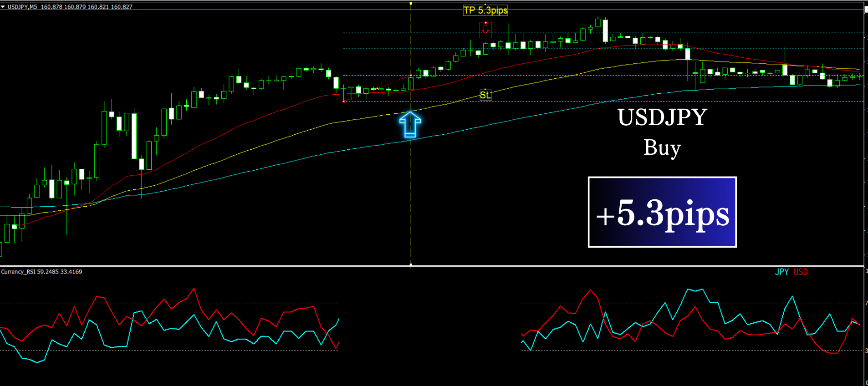
Task: Click the +5.3pips blue result box
Action: click(x=662, y=212)
